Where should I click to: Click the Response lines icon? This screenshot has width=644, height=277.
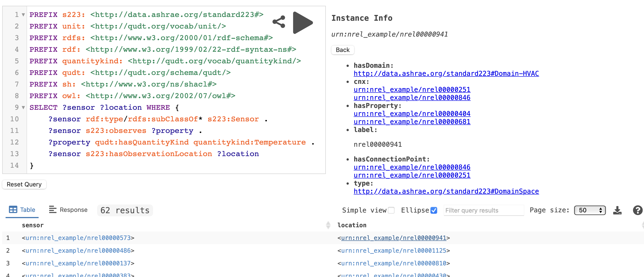(52, 210)
